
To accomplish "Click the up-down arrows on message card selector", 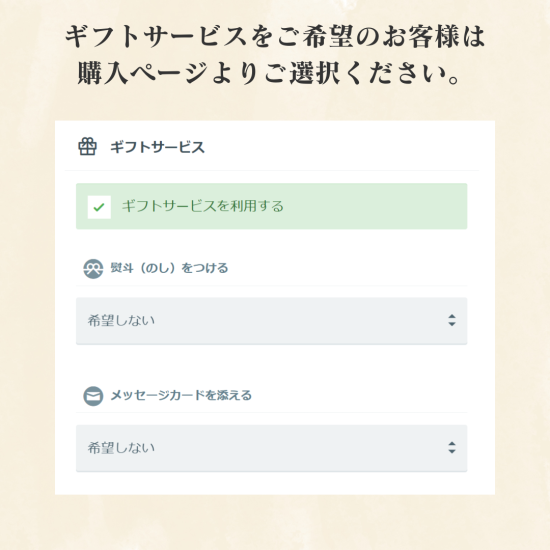I will coord(452,448).
